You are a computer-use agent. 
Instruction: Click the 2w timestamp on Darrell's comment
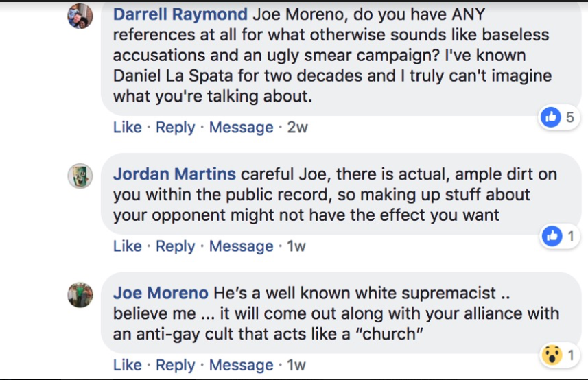[297, 128]
